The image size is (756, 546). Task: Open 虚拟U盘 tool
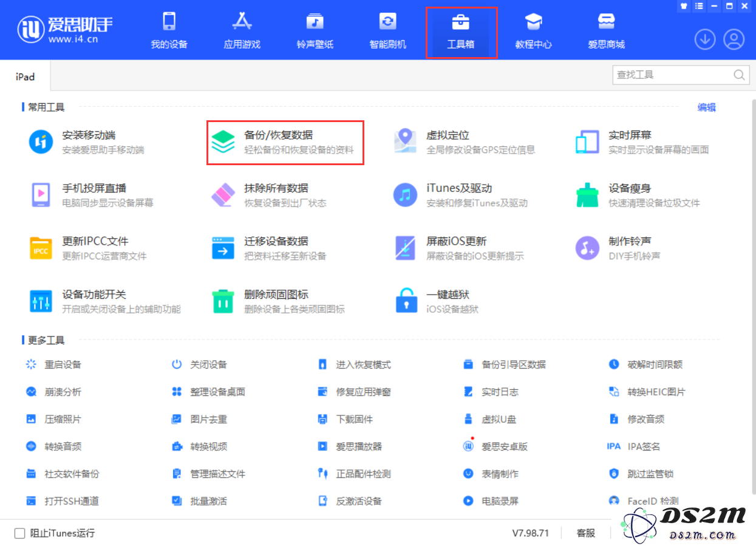(489, 419)
